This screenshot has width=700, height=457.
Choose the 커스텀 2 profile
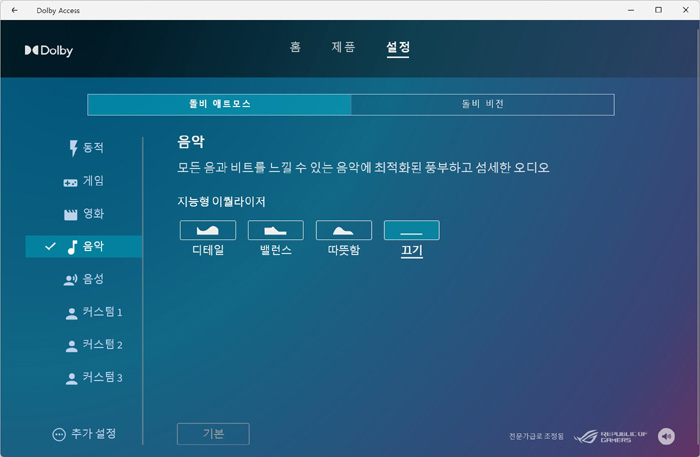(x=84, y=345)
